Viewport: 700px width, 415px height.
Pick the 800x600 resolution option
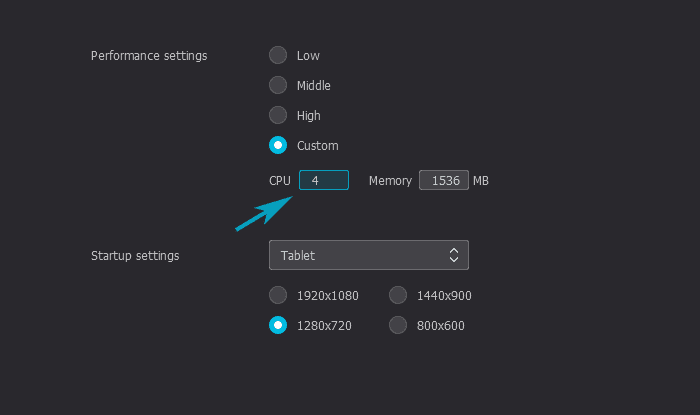coord(398,325)
